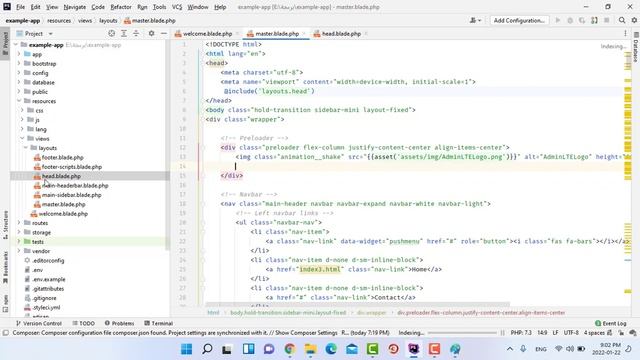Select main-sidebar.blade.php file
640x360 pixels.
(71, 195)
